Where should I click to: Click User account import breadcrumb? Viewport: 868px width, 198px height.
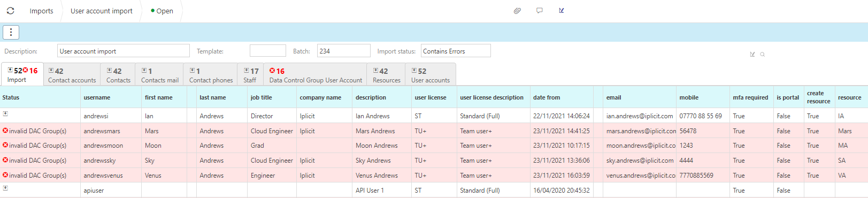click(102, 11)
